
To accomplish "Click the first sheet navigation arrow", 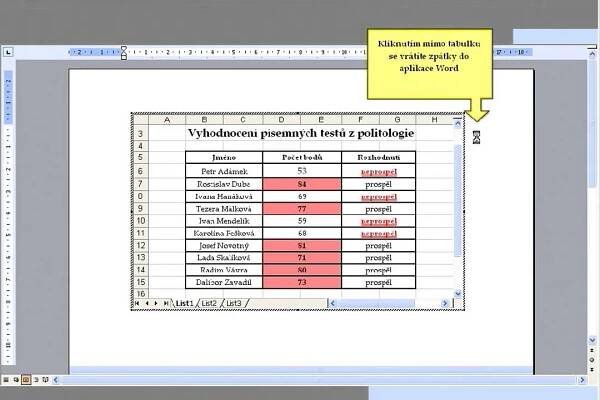I will tap(137, 303).
